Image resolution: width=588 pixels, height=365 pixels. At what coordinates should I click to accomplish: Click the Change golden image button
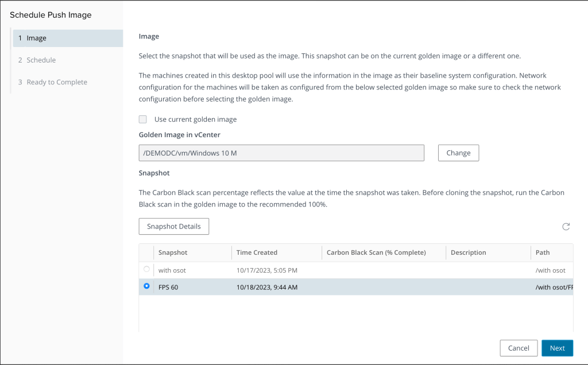click(x=458, y=153)
